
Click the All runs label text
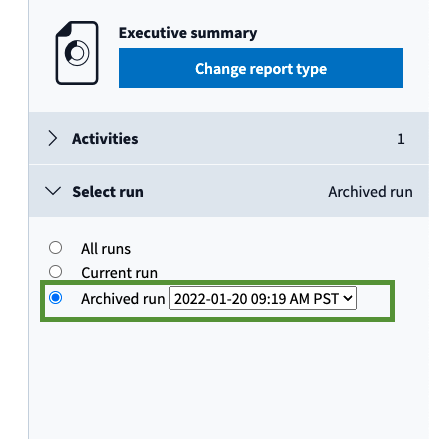pyautogui.click(x=106, y=249)
